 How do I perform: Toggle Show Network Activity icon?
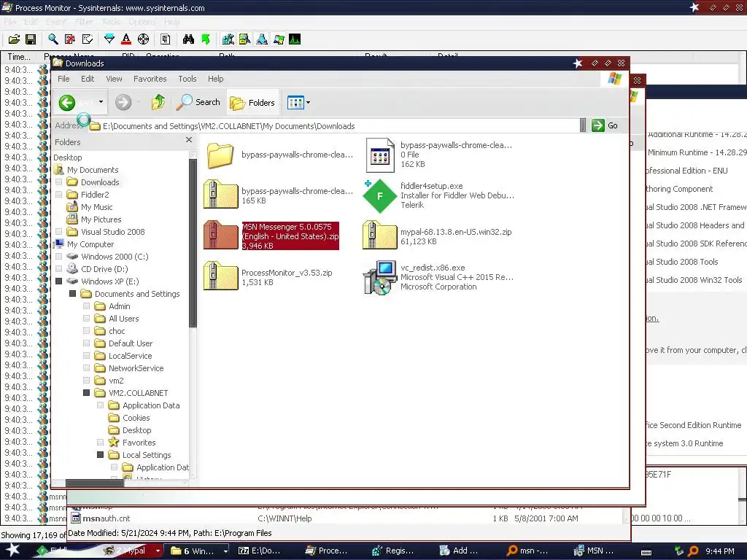point(262,39)
